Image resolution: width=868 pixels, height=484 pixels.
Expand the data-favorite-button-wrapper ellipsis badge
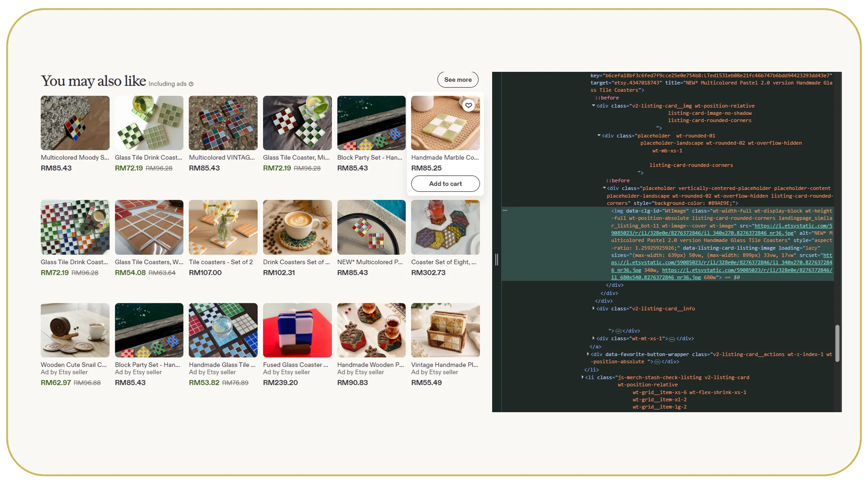[657, 362]
